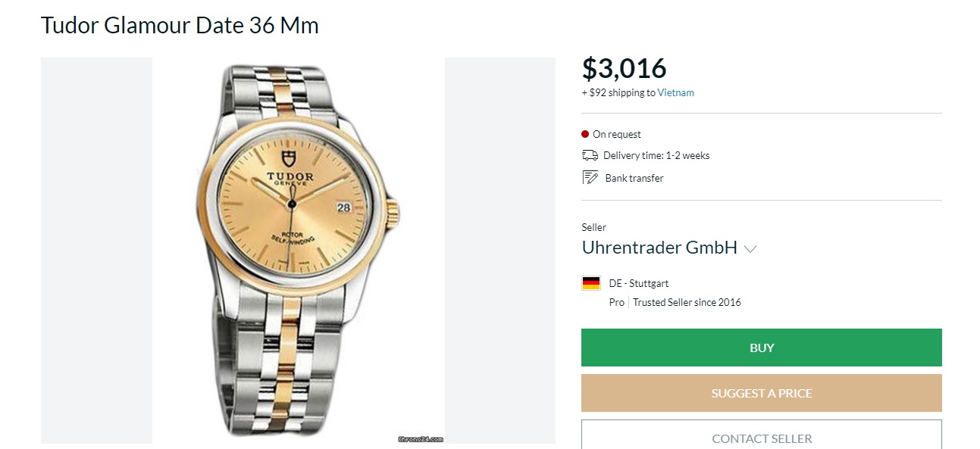Click the CONTACT SELLER button
Viewport: 980px width, 449px height.
coord(761,437)
